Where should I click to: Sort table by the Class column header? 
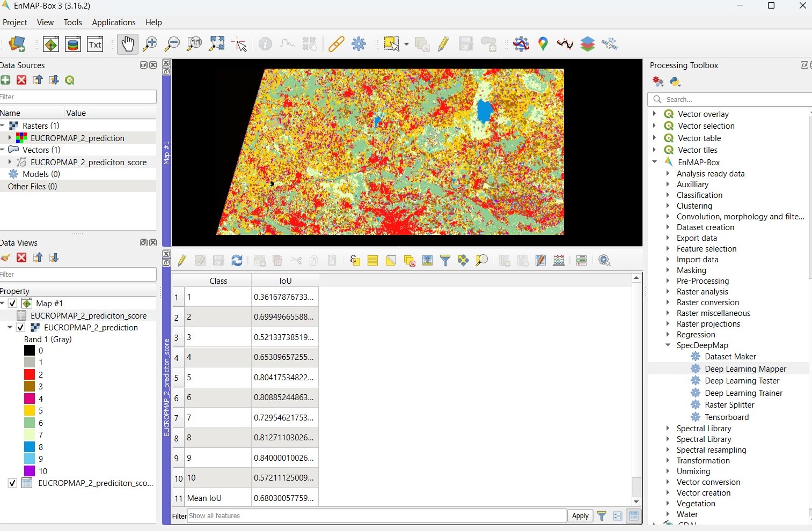218,281
